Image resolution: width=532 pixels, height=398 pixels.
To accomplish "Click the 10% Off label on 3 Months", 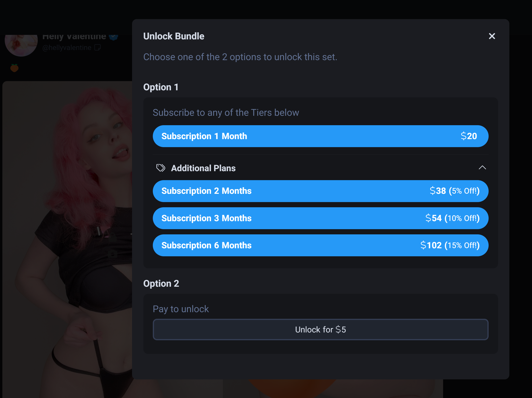I will click(462, 218).
